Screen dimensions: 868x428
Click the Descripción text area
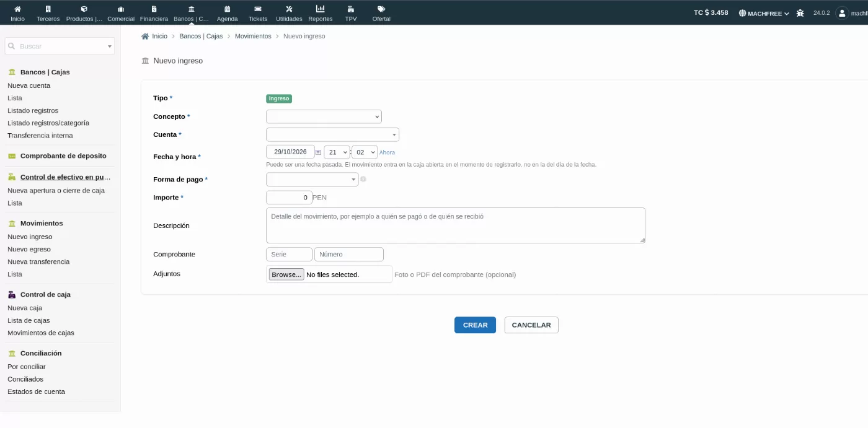pos(456,225)
